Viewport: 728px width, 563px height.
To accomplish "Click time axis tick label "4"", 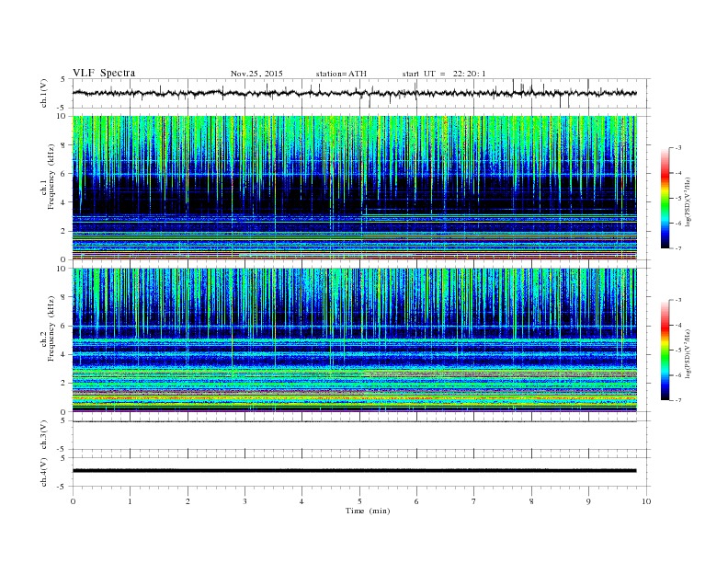I will pyautogui.click(x=302, y=501).
